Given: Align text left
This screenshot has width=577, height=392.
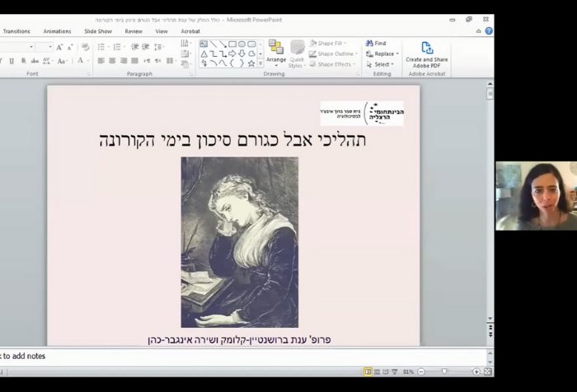Looking at the screenshot, I should 101,61.
